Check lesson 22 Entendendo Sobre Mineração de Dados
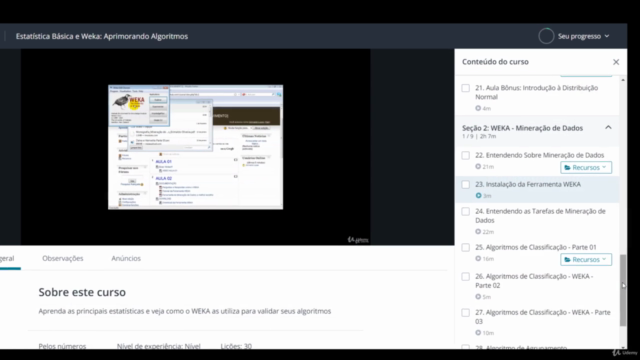Image resolution: width=640 pixels, height=360 pixels. point(465,156)
